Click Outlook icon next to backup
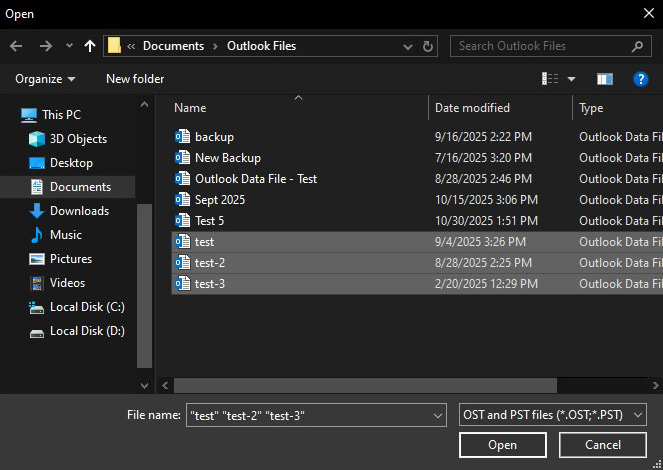This screenshot has width=663, height=470. [x=183, y=137]
